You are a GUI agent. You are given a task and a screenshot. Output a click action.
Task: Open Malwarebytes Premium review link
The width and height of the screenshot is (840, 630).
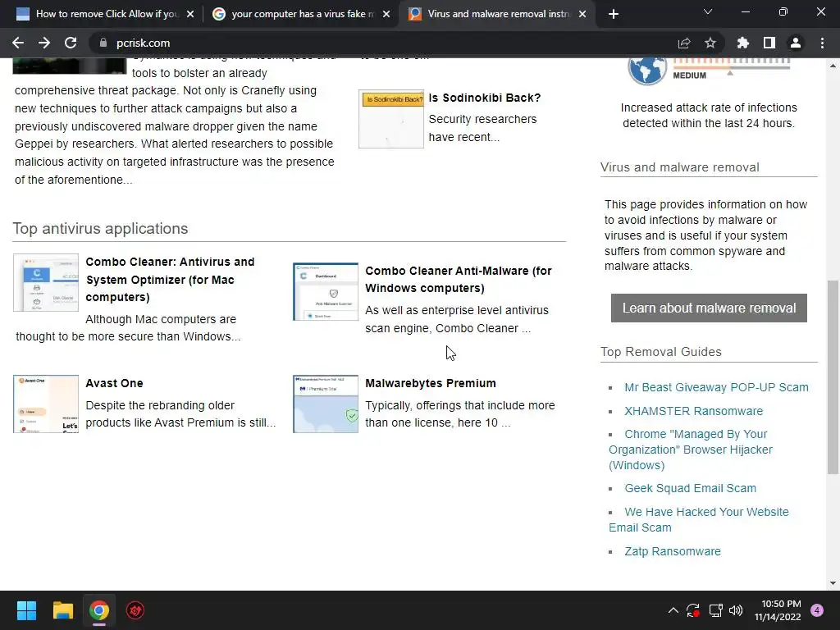tap(431, 384)
